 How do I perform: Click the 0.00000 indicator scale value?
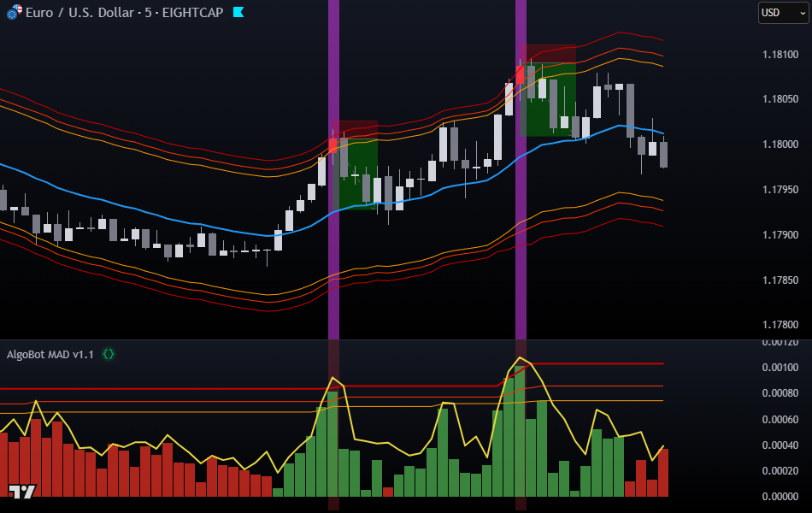click(x=780, y=497)
